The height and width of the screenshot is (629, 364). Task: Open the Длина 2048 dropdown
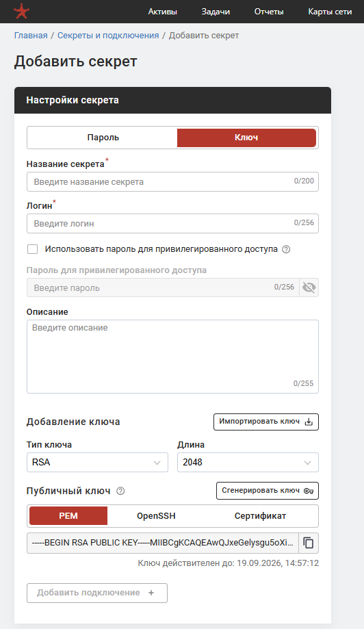(248, 462)
